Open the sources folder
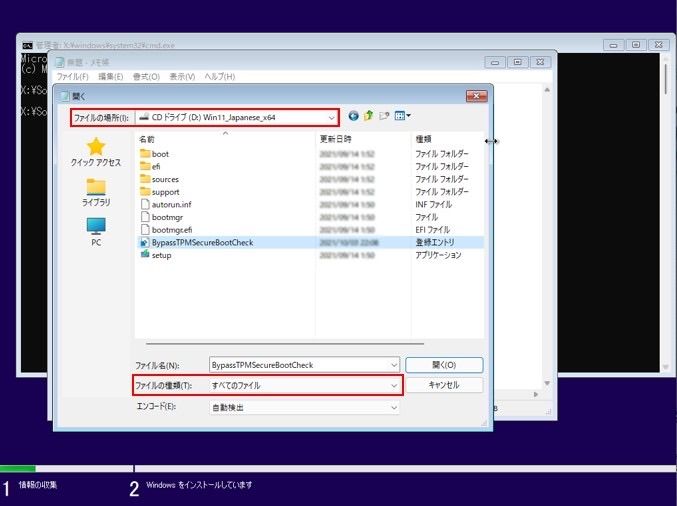Image resolution: width=677 pixels, height=506 pixels. point(165,179)
